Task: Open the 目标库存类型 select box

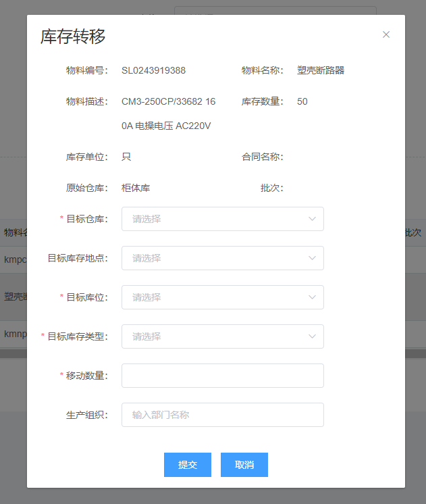Action: [x=216, y=336]
